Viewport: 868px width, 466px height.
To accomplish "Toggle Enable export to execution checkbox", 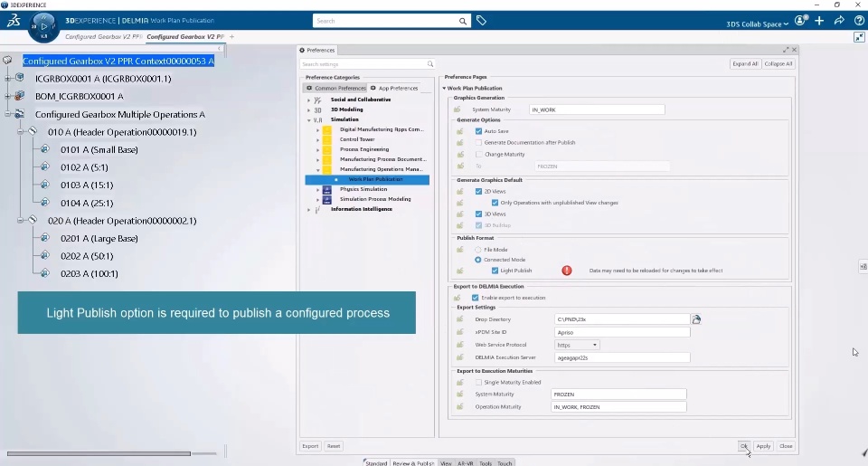I will 475,298.
